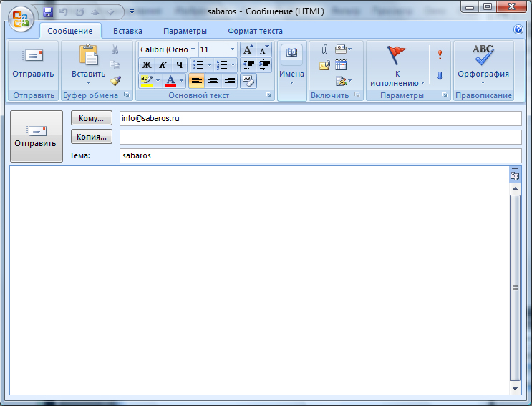This screenshot has height=406, width=532.
Task: Set low importance with blue down arrow
Action: point(440,76)
